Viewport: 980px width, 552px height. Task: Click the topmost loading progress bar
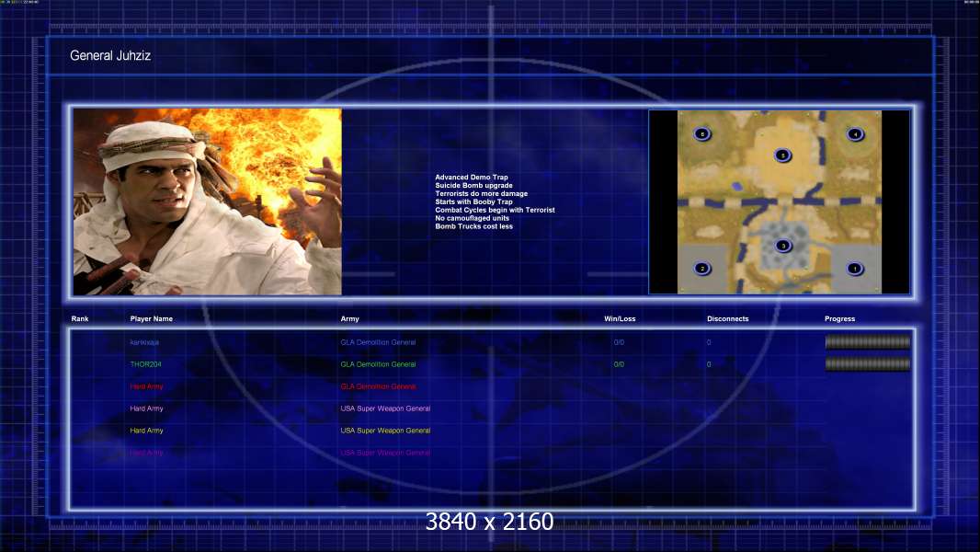click(867, 342)
